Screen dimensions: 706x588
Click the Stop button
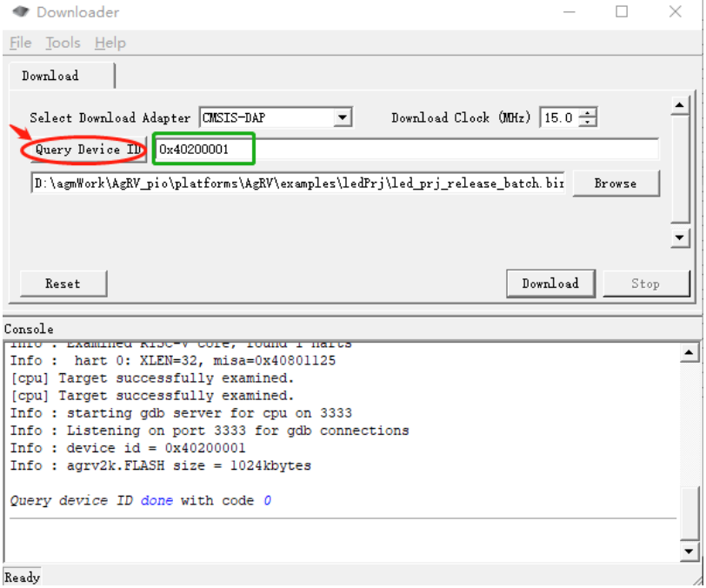click(645, 284)
